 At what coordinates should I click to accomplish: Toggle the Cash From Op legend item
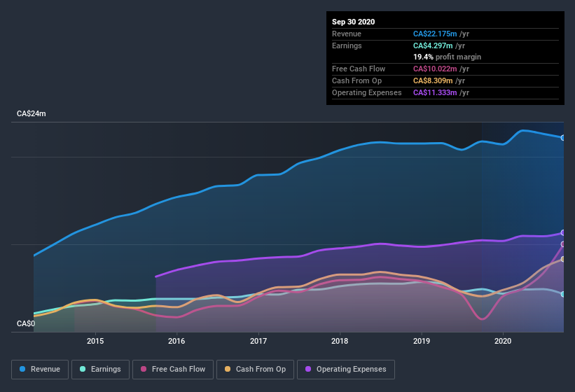(256, 369)
